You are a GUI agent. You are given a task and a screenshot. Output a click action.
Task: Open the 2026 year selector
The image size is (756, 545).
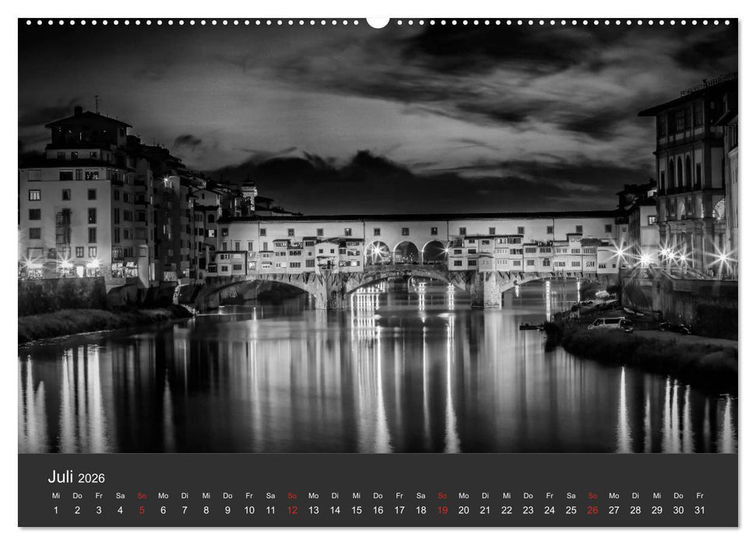92,480
